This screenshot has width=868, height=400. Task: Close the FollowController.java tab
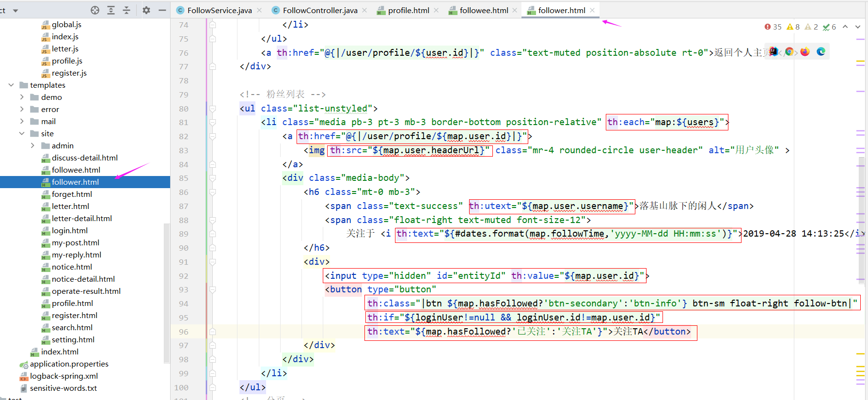coord(364,10)
